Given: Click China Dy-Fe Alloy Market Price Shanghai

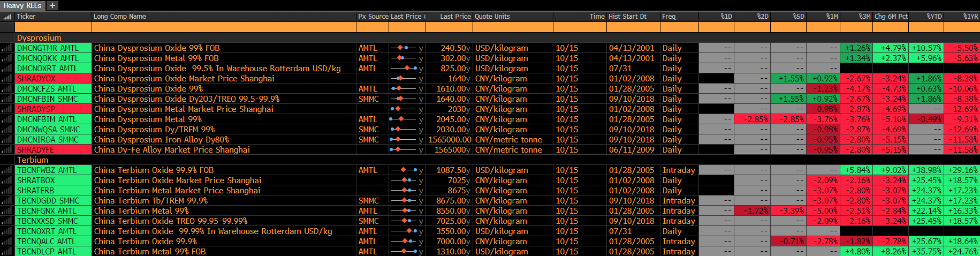Looking at the screenshot, I should (x=172, y=150).
